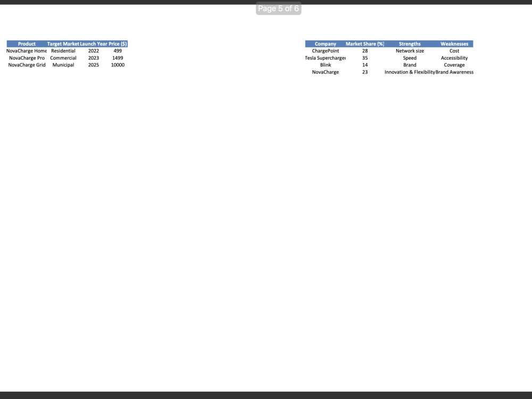Viewport: 532px width, 399px height.
Task: Click the 10000 price cell
Action: tap(118, 65)
